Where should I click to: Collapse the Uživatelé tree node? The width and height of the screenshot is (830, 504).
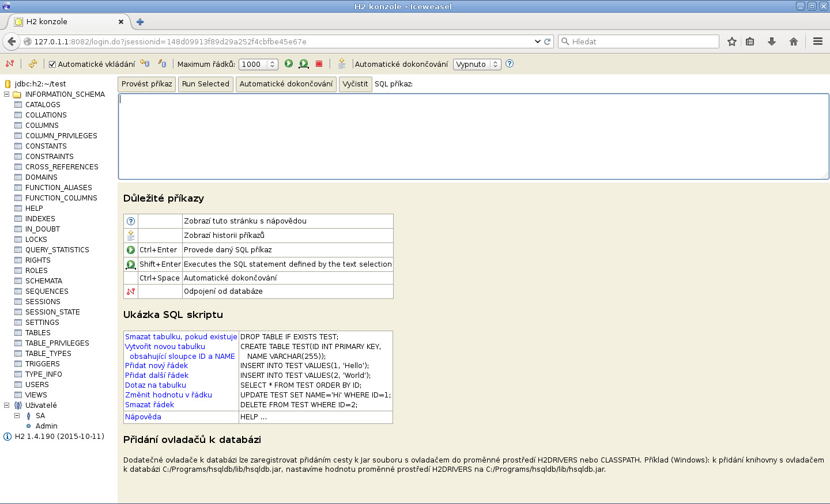click(x=7, y=405)
